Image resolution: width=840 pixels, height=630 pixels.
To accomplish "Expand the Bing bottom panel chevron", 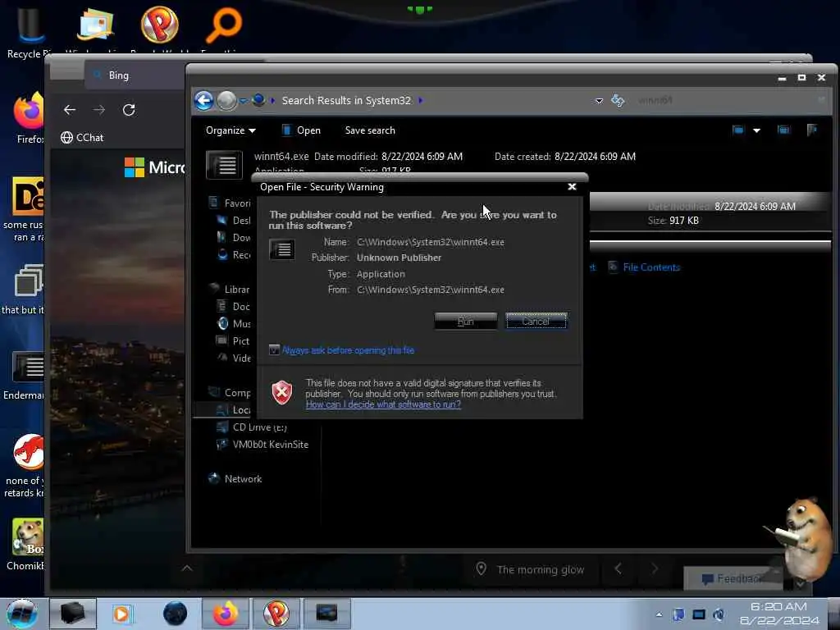I will point(187,568).
